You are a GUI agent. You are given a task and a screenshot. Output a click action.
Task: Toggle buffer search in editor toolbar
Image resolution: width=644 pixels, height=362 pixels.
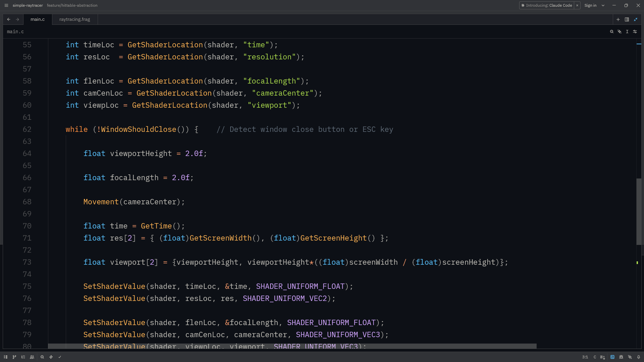[x=611, y=32]
